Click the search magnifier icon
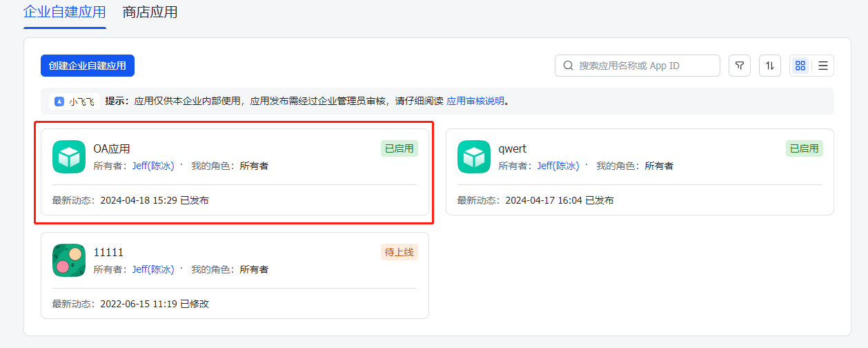Image resolution: width=868 pixels, height=348 pixels. click(x=569, y=66)
